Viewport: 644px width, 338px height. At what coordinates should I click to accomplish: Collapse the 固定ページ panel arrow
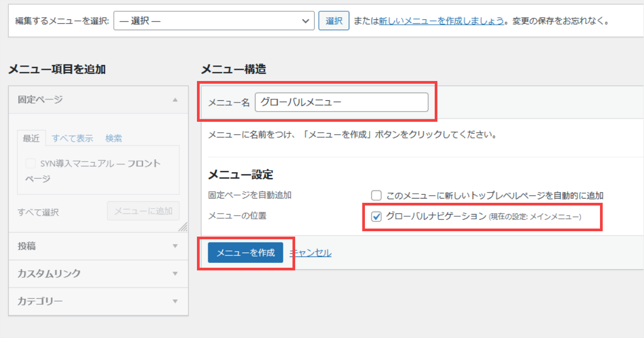click(x=174, y=100)
